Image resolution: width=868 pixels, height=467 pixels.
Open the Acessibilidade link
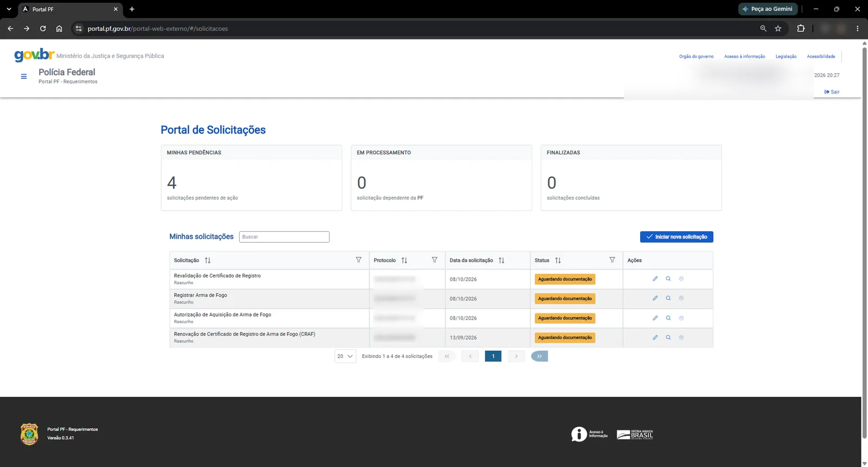[x=821, y=56]
